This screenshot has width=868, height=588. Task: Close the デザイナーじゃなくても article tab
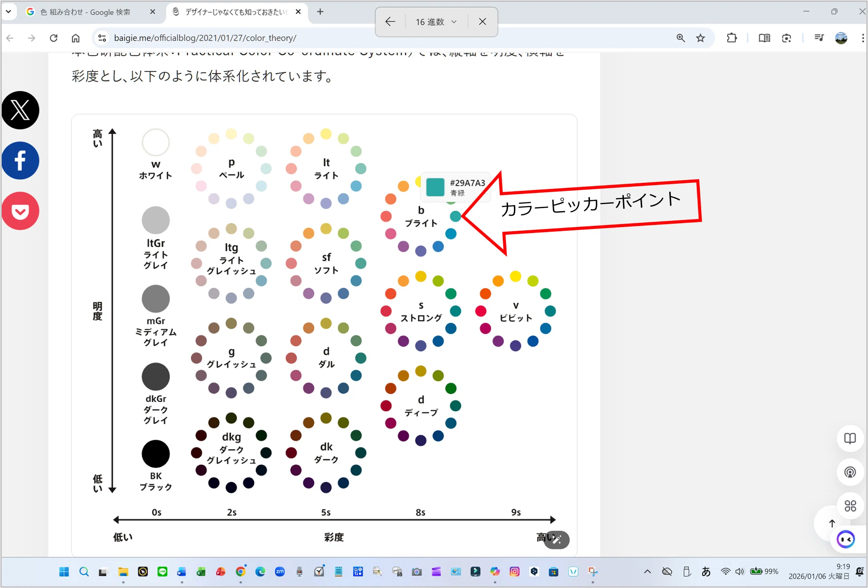click(x=298, y=12)
